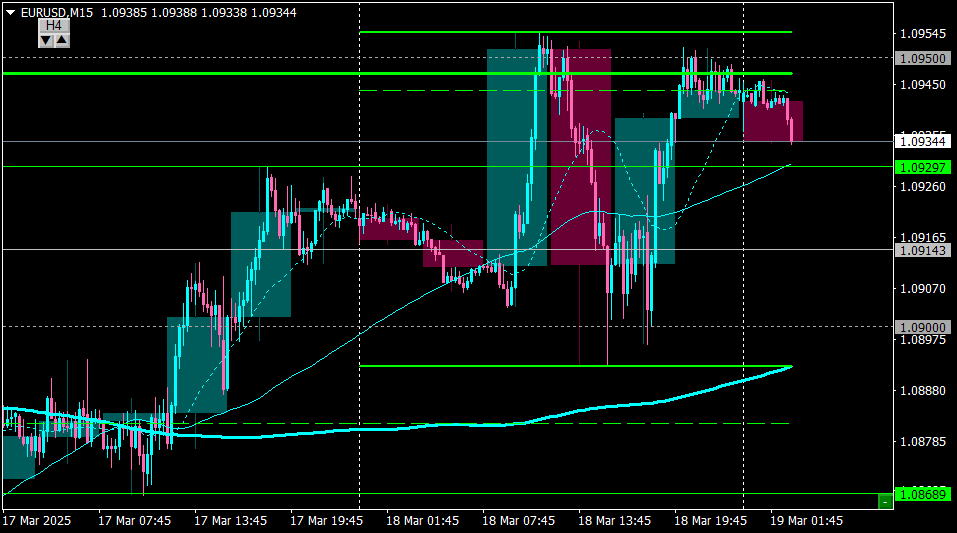
Task: Click the 18 Mar 01:45 time label
Action: pos(422,521)
